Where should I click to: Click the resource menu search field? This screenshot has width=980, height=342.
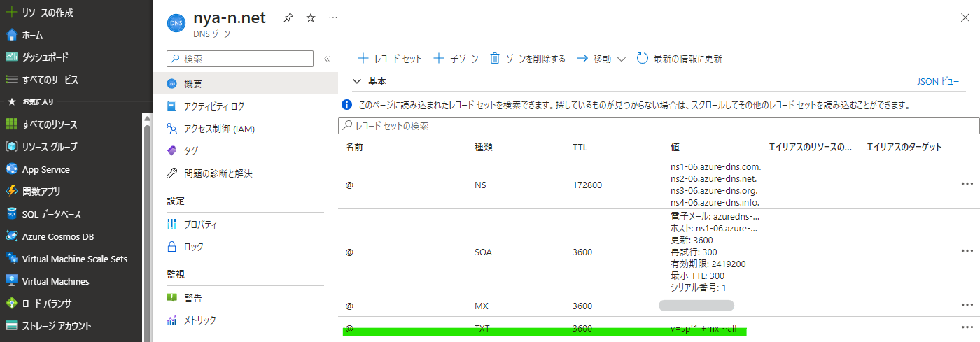pyautogui.click(x=240, y=59)
